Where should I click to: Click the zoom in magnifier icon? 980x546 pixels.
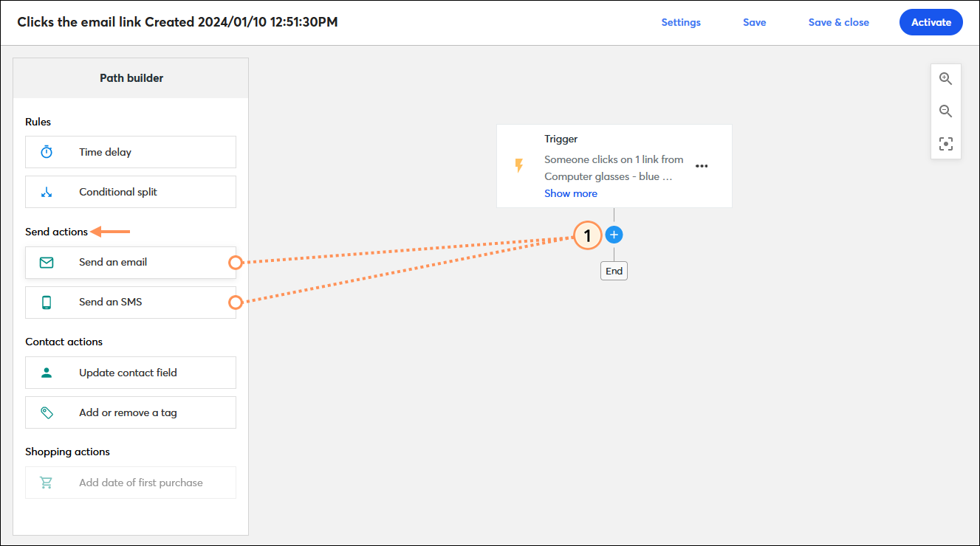[x=945, y=79]
